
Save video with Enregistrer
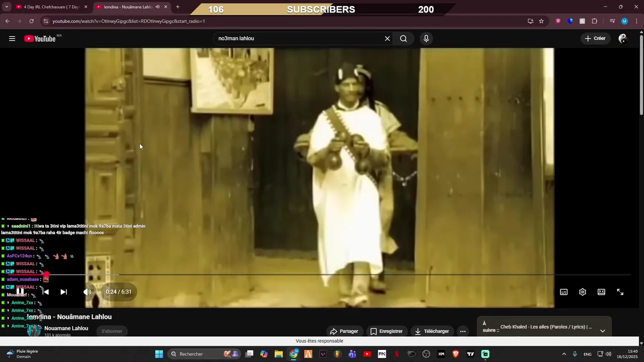click(x=386, y=331)
